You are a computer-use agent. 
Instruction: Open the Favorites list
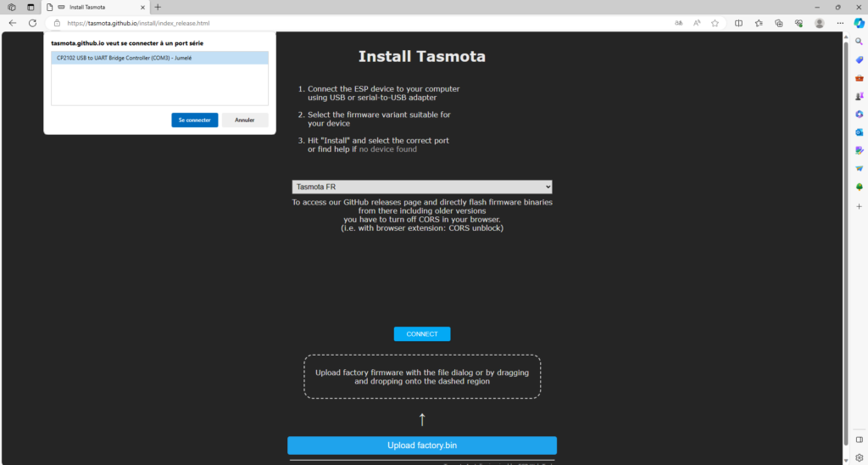759,23
